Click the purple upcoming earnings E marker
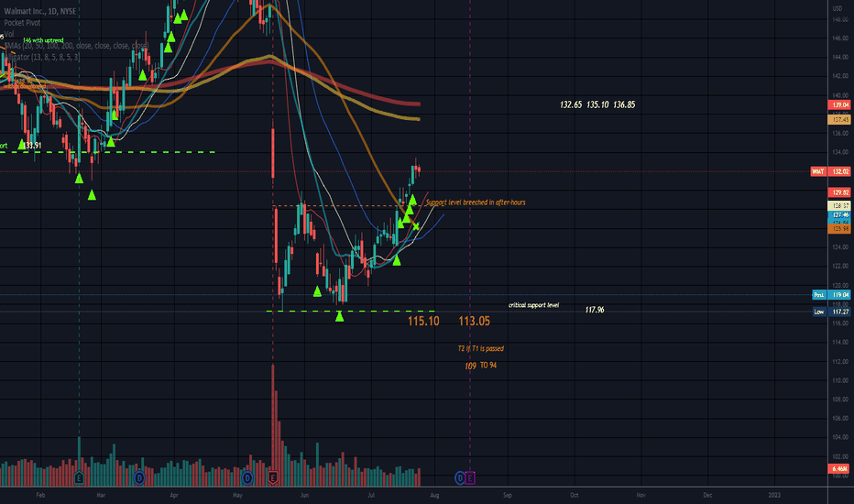Screen dimensions: 854x504 pyautogui.click(x=470, y=478)
